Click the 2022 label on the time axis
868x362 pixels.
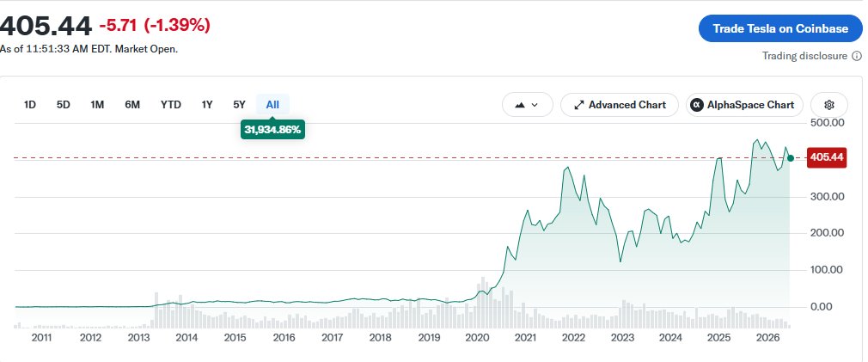pos(573,338)
